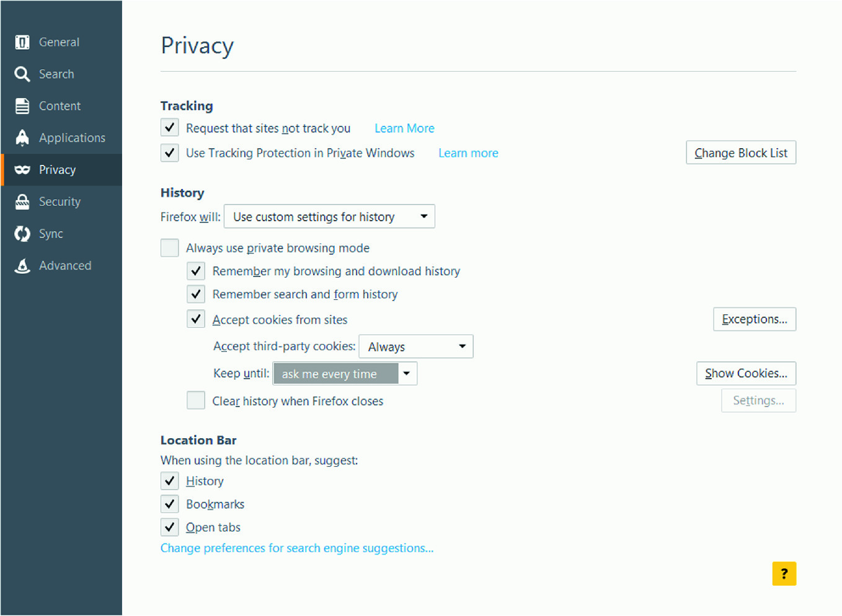
Task: Expand the Firefox will history dropdown
Action: click(x=329, y=216)
